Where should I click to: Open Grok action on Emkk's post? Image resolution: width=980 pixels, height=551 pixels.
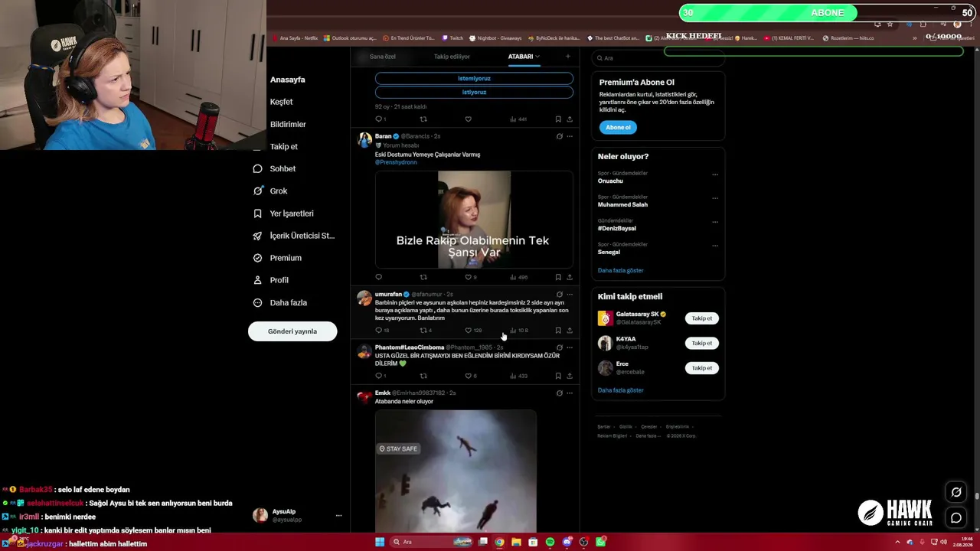559,393
